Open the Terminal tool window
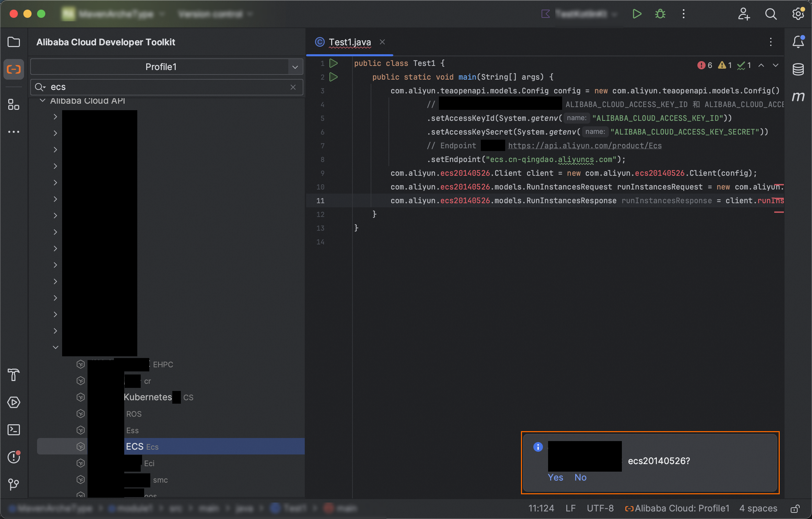The image size is (812, 519). coord(14,430)
